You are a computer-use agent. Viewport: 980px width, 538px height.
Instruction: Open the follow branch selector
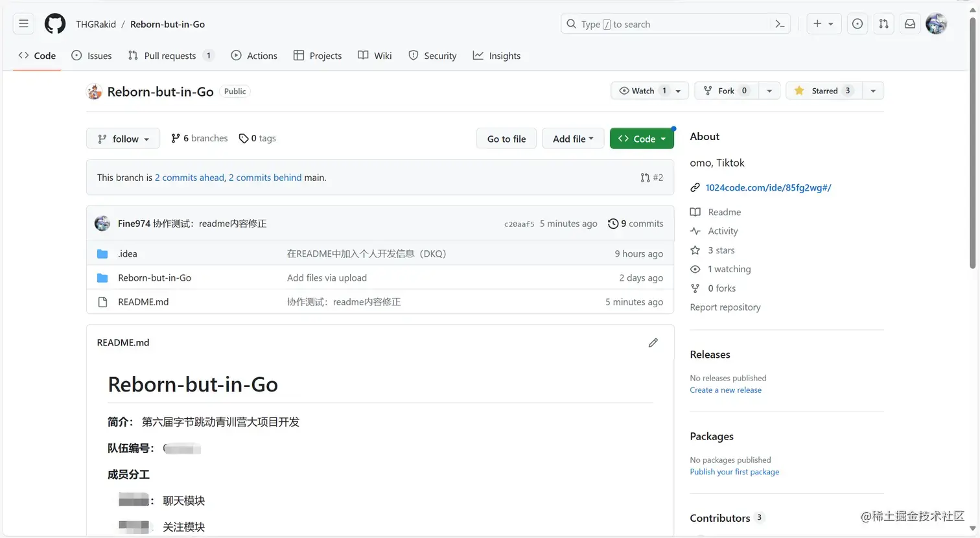pos(123,139)
